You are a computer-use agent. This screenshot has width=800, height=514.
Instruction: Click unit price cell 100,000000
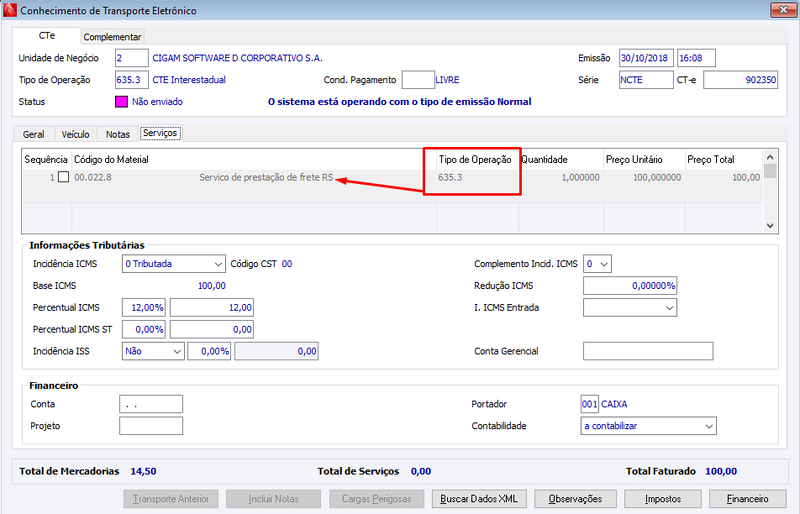(x=657, y=178)
